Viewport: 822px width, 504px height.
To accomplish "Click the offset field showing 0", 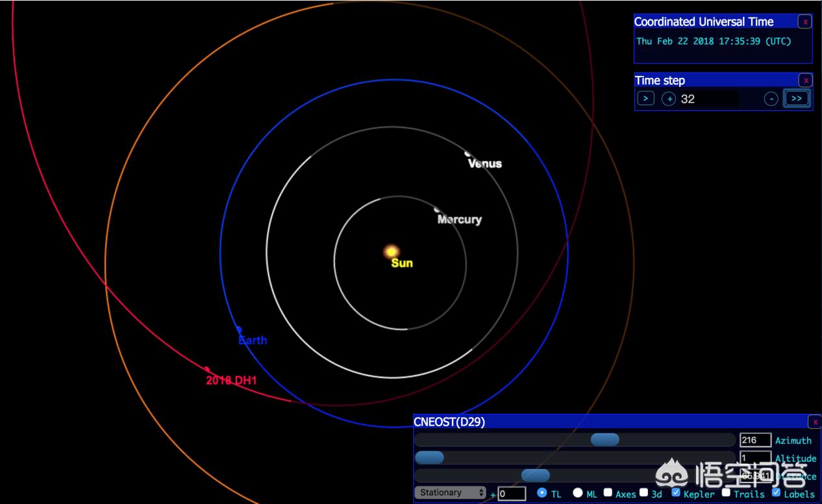I will pos(512,494).
